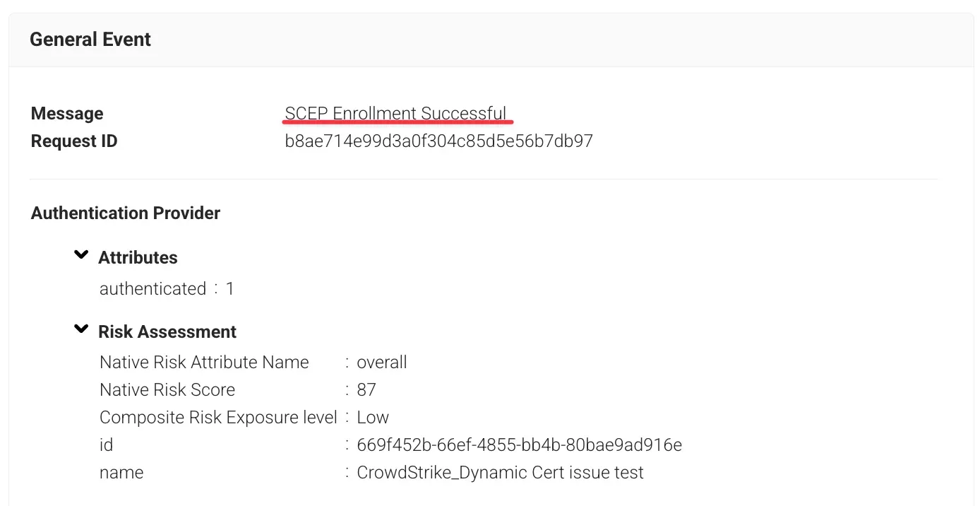Viewport: 980px width, 506px height.
Task: Select the 'overall' risk attribute value
Action: click(x=382, y=363)
